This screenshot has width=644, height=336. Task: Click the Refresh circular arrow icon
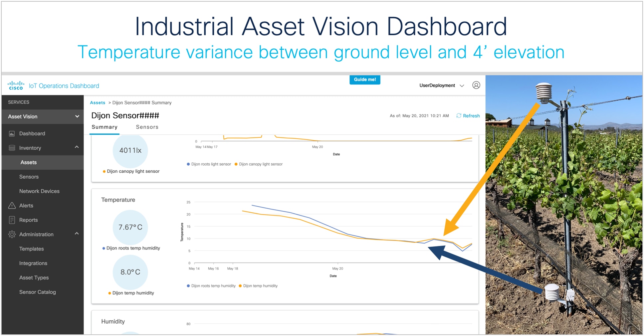(x=459, y=115)
